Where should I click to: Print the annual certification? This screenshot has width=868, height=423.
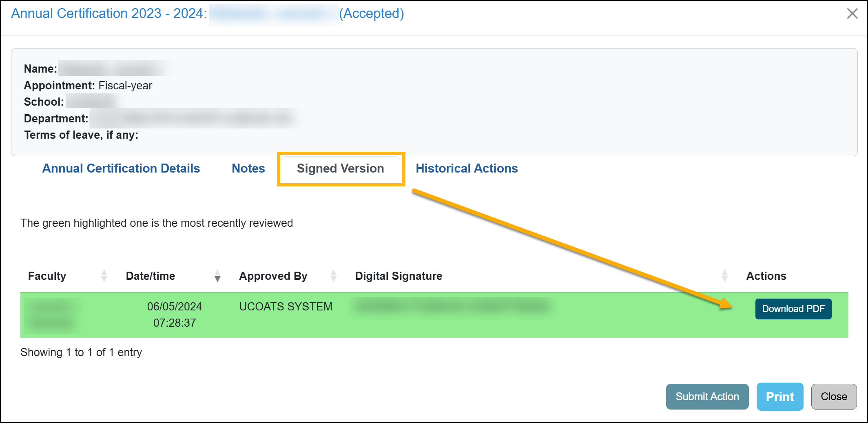(x=779, y=396)
